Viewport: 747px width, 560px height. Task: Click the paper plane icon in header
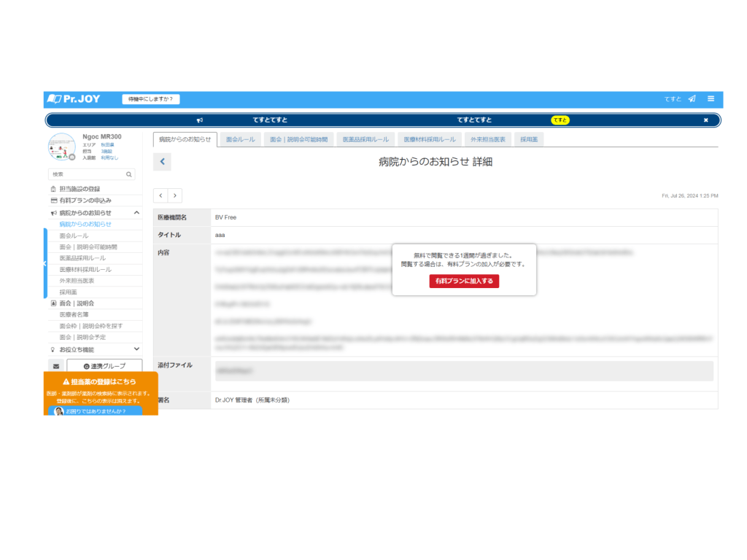[692, 99]
